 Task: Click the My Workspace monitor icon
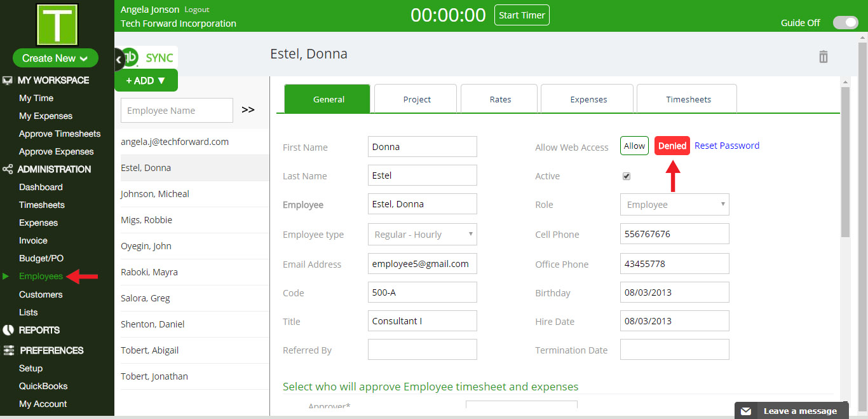(8, 81)
